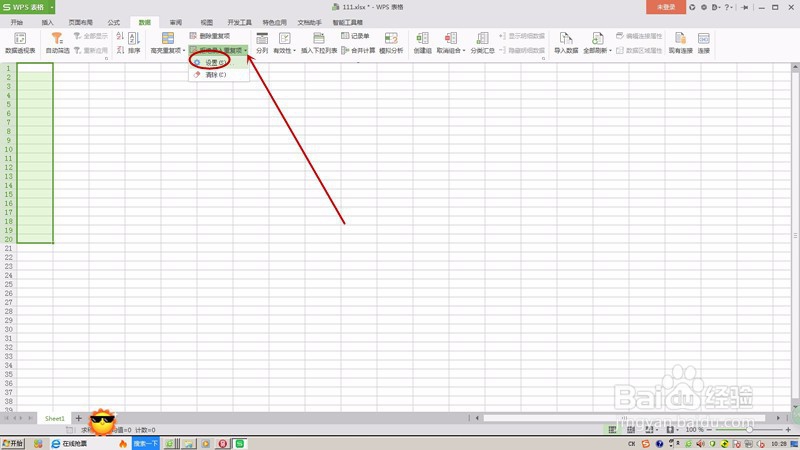The height and width of the screenshot is (450, 800).
Task: Click 数据区域属性 data range properties
Action: pos(639,50)
